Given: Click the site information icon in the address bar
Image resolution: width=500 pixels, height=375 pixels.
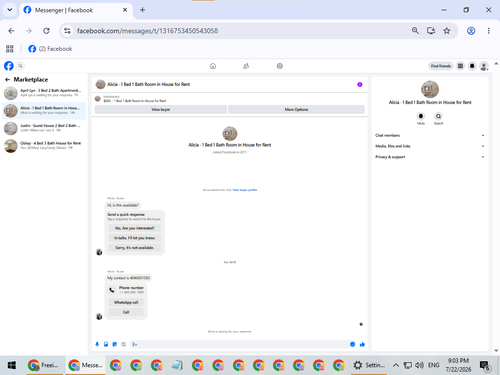Looking at the screenshot, I should (x=67, y=31).
